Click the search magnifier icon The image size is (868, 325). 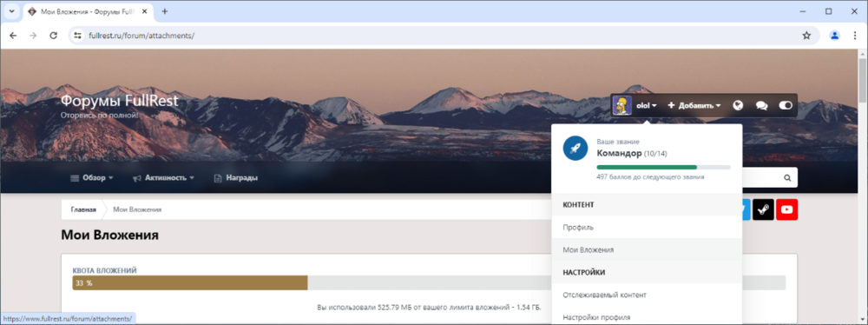tap(786, 178)
